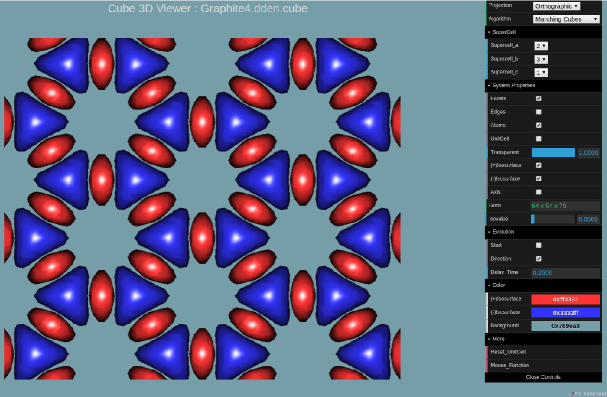607x397 pixels.
Task: Open the Projection dropdown
Action: (x=556, y=6)
